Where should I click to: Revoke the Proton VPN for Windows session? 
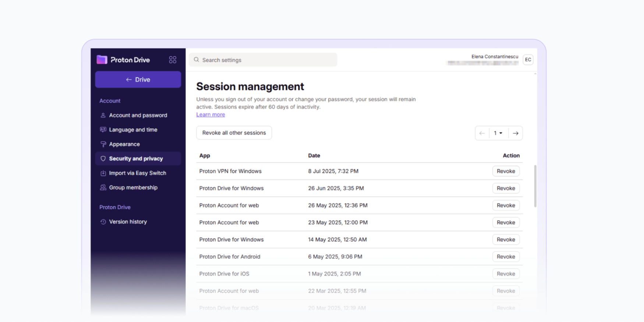click(506, 171)
